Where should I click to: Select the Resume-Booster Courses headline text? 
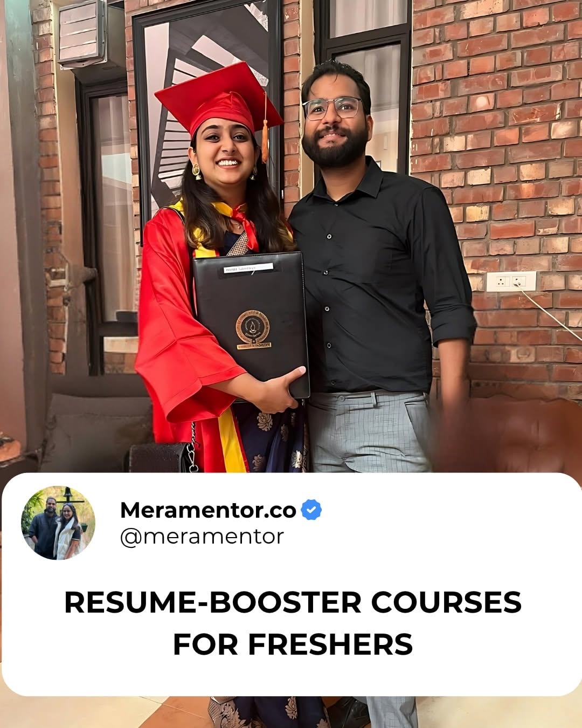(x=293, y=623)
